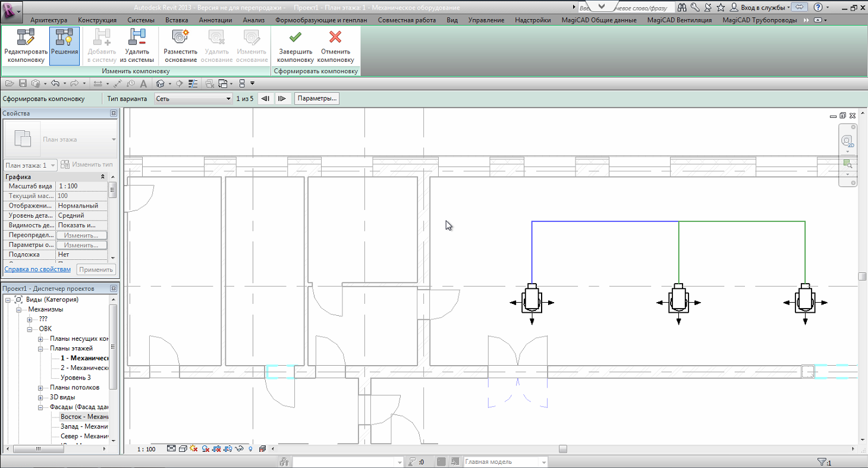This screenshot has height=468, width=868.
Task: Toggle Detail Level icon in view control bar
Action: [x=172, y=449]
